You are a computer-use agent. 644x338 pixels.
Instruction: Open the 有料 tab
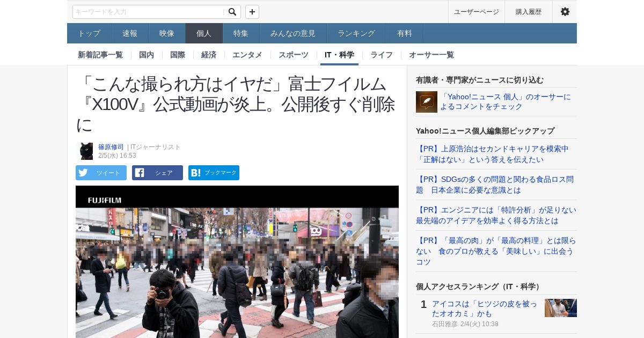(405, 33)
